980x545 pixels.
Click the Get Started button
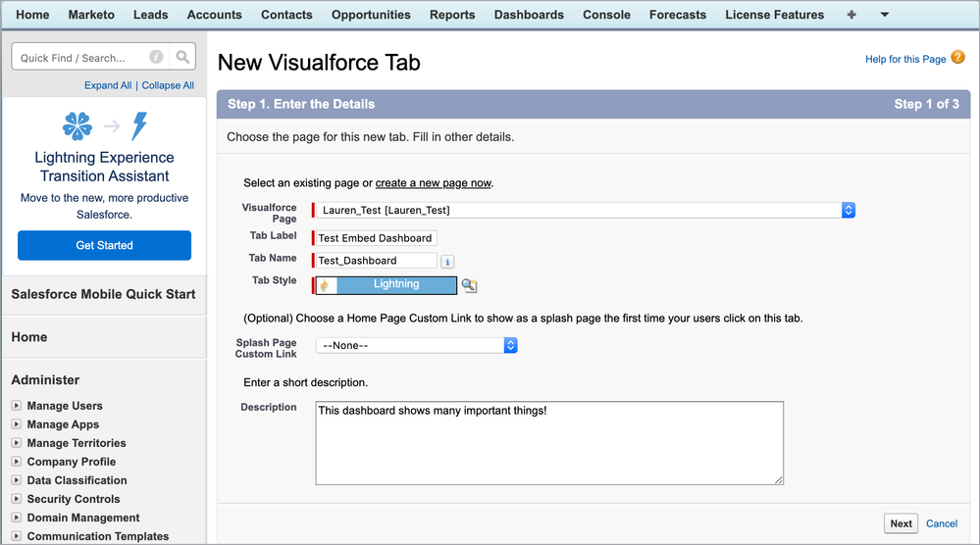point(104,245)
